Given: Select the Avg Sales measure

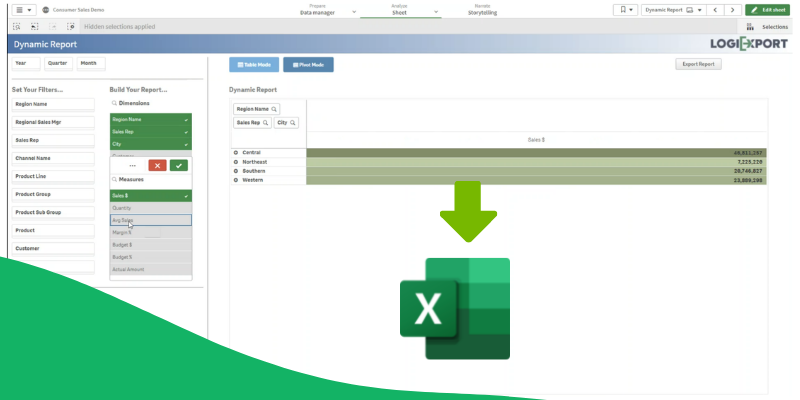Looking at the screenshot, I should tap(150, 220).
